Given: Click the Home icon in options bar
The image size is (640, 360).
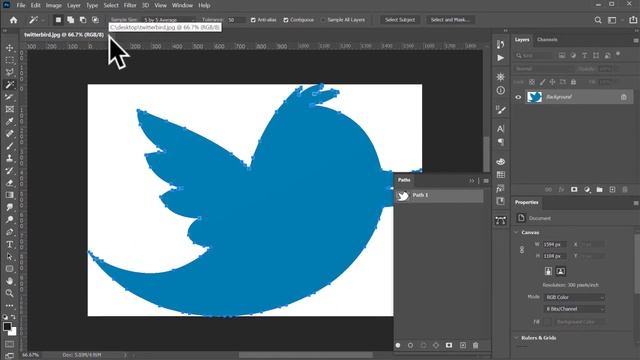Looking at the screenshot, I should tap(13, 20).
